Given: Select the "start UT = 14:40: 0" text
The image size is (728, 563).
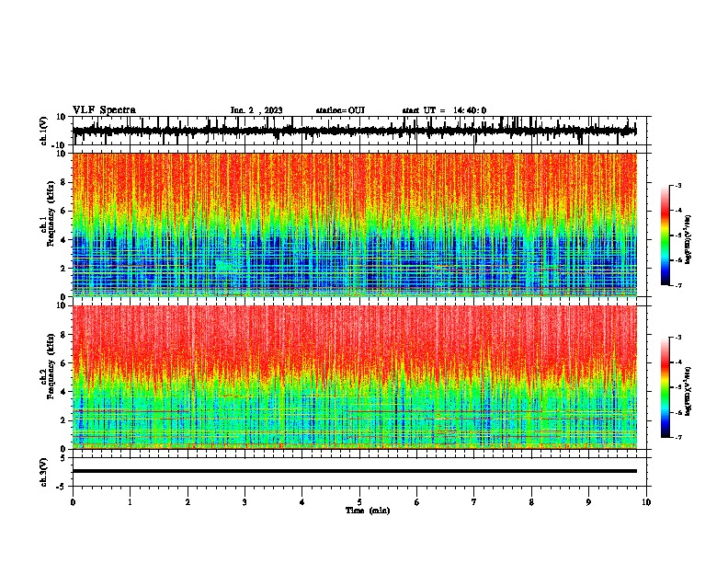Looking at the screenshot, I should [444, 110].
